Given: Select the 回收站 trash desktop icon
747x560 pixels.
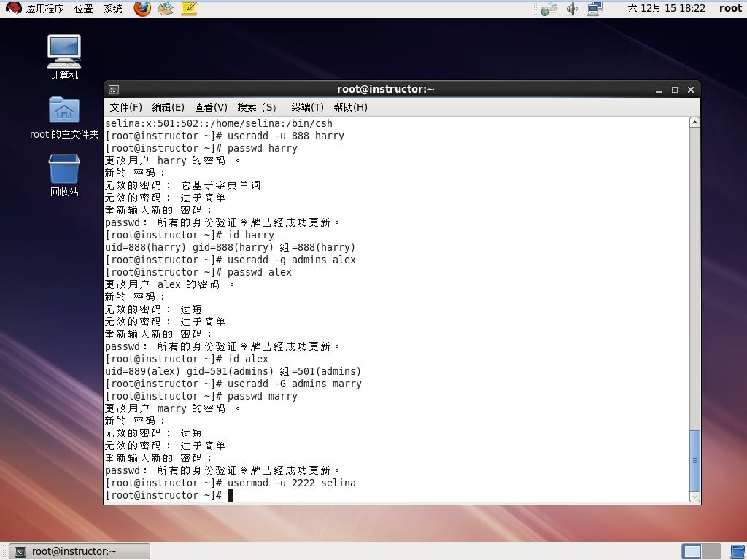Looking at the screenshot, I should pyautogui.click(x=64, y=175).
